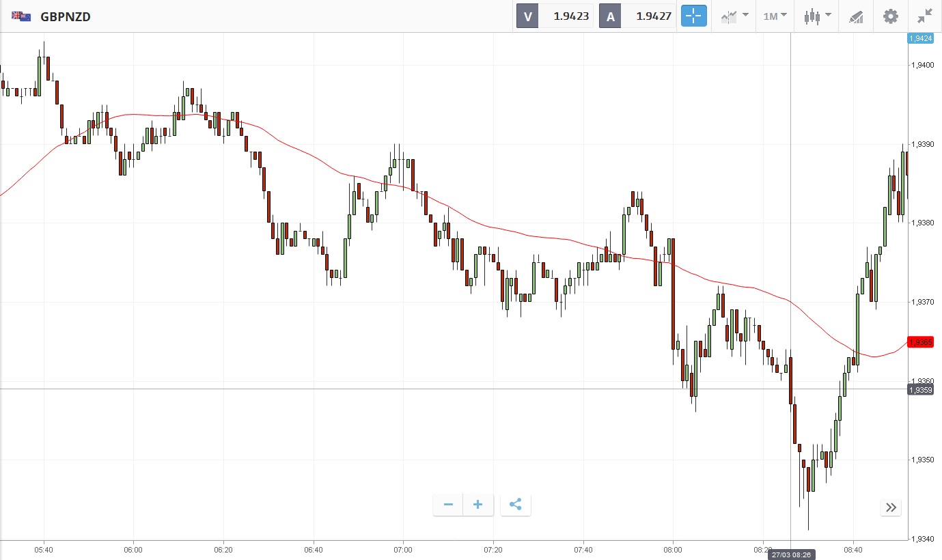The height and width of the screenshot is (560, 942).
Task: Click the 27/03 08:26 time marker
Action: coord(790,555)
